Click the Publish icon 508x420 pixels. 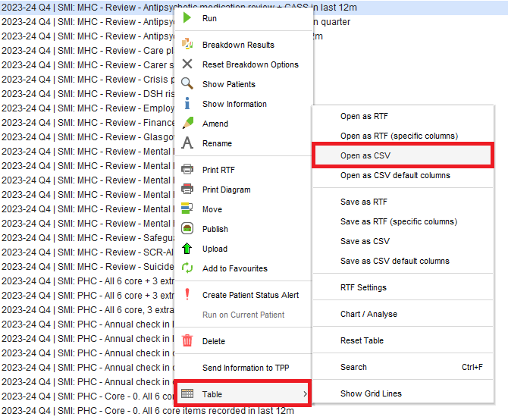click(x=187, y=229)
